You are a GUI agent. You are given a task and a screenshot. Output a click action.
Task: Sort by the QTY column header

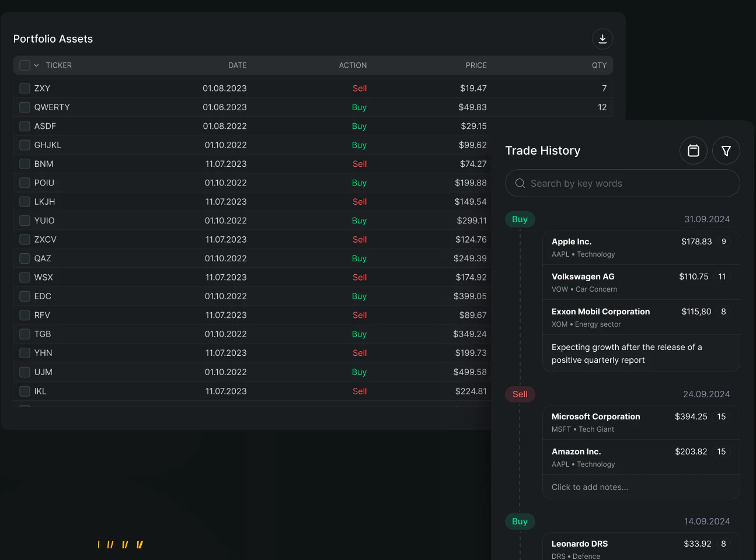600,65
